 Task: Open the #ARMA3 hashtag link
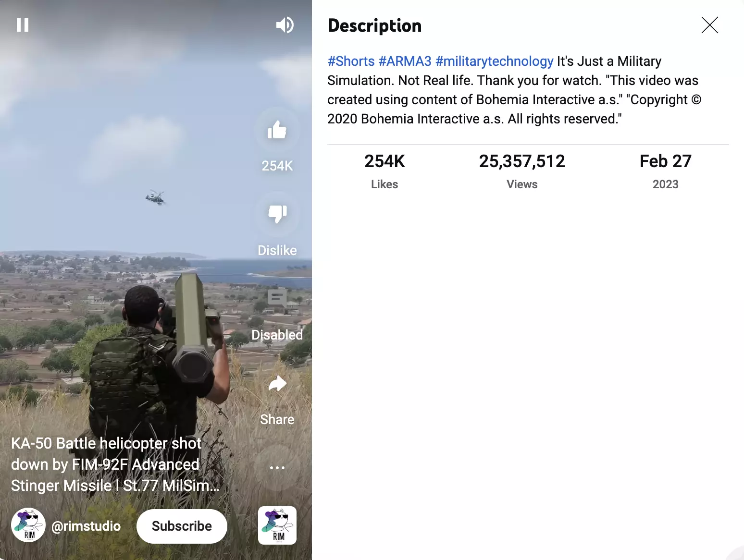point(405,61)
